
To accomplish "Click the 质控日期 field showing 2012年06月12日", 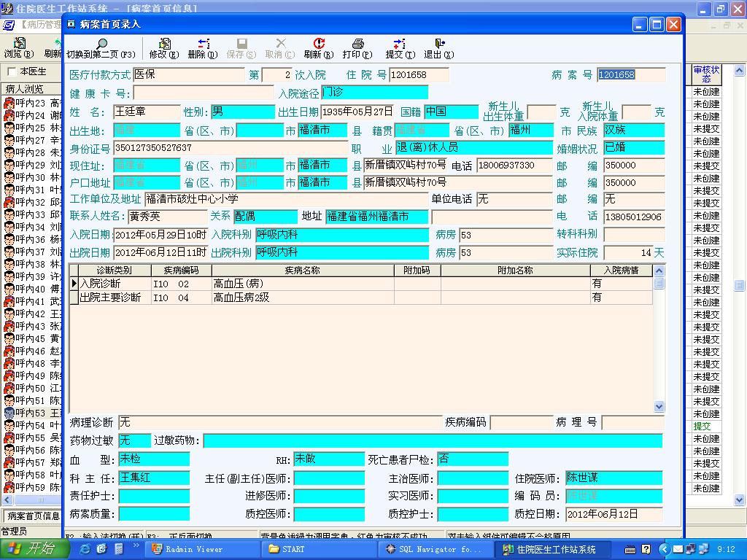I will click(614, 514).
